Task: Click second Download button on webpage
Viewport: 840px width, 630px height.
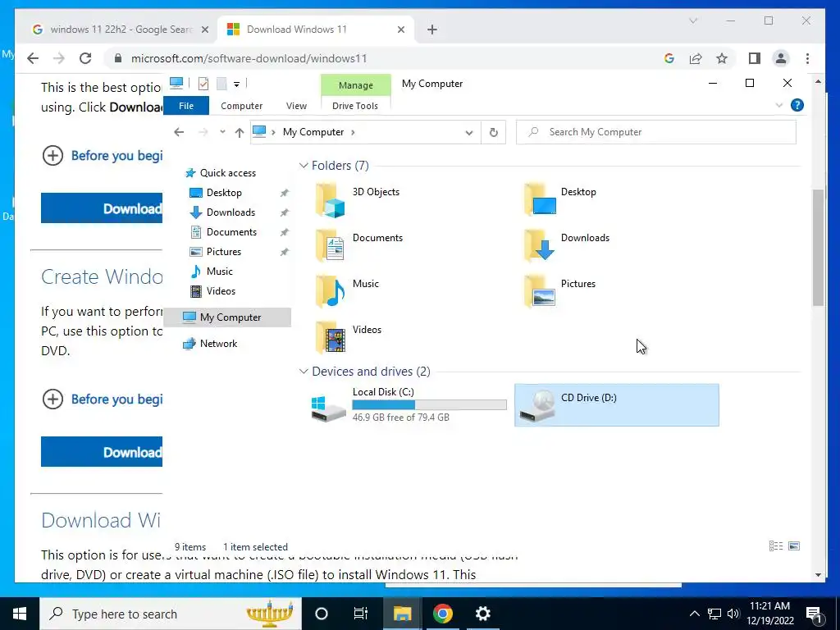Action: pyautogui.click(x=102, y=452)
